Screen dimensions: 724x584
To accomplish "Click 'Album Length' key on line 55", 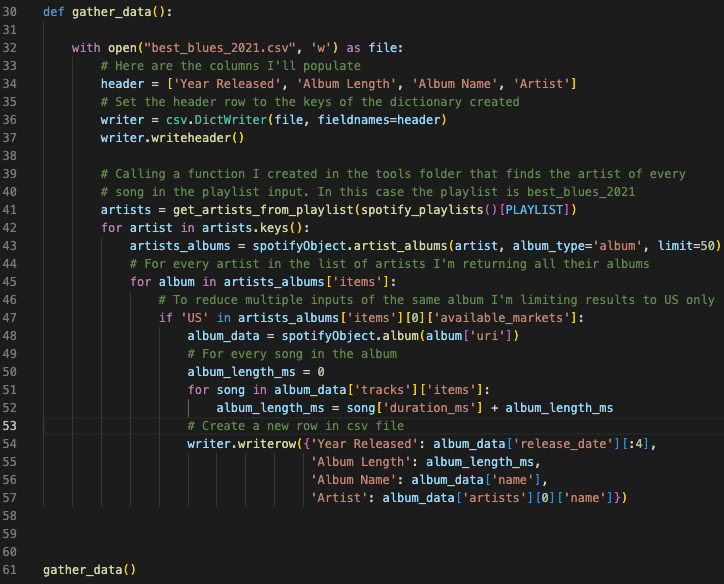I will pos(361,462).
